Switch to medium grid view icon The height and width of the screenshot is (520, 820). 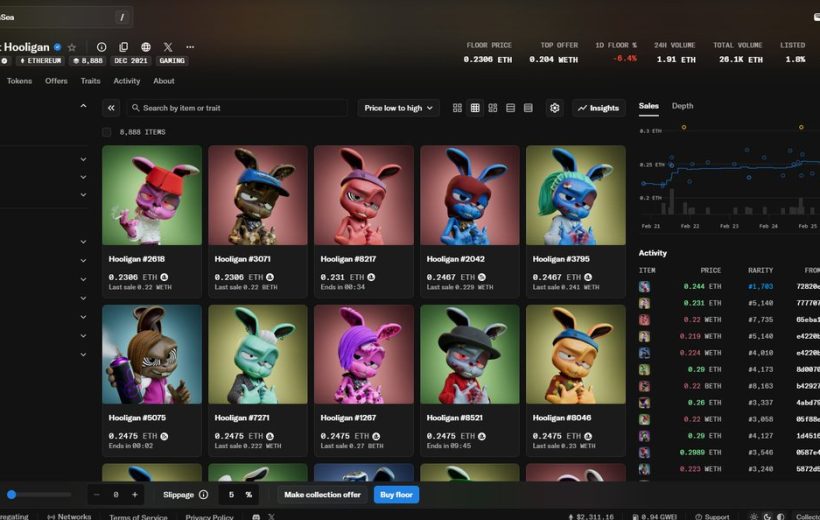click(475, 108)
